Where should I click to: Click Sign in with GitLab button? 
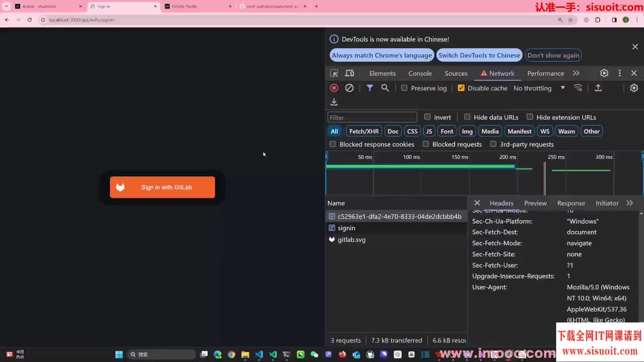point(163,187)
